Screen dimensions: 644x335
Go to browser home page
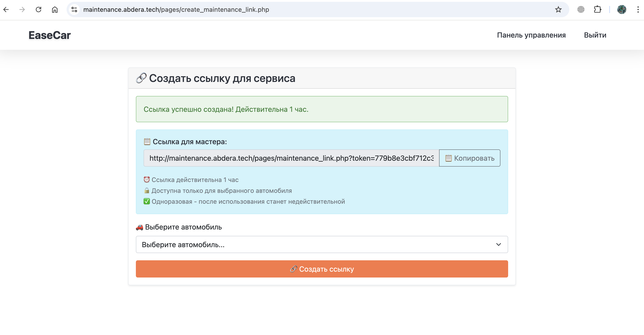click(55, 10)
